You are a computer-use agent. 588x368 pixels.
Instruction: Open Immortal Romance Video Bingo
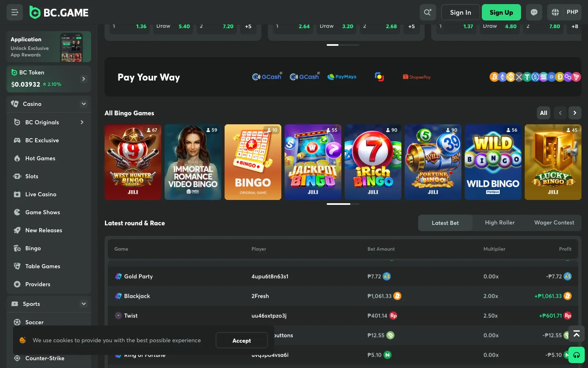[x=193, y=162]
